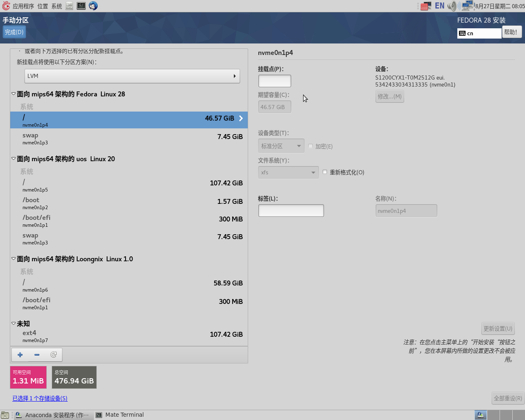
Task: Click the file manager launcher icon in top panel
Action: tap(69, 6)
